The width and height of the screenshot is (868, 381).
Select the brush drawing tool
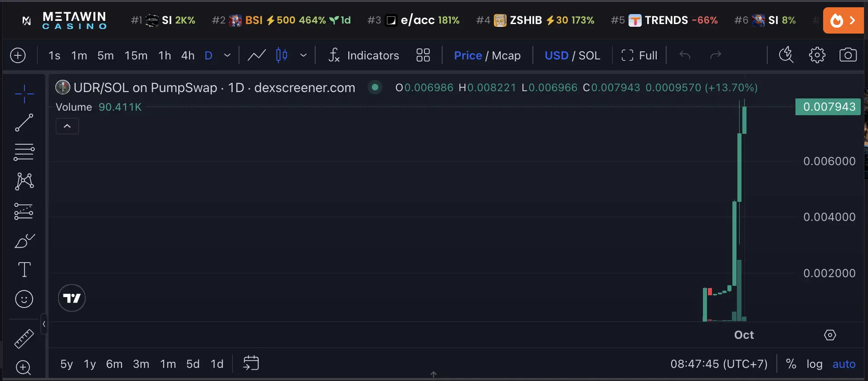[x=24, y=241]
